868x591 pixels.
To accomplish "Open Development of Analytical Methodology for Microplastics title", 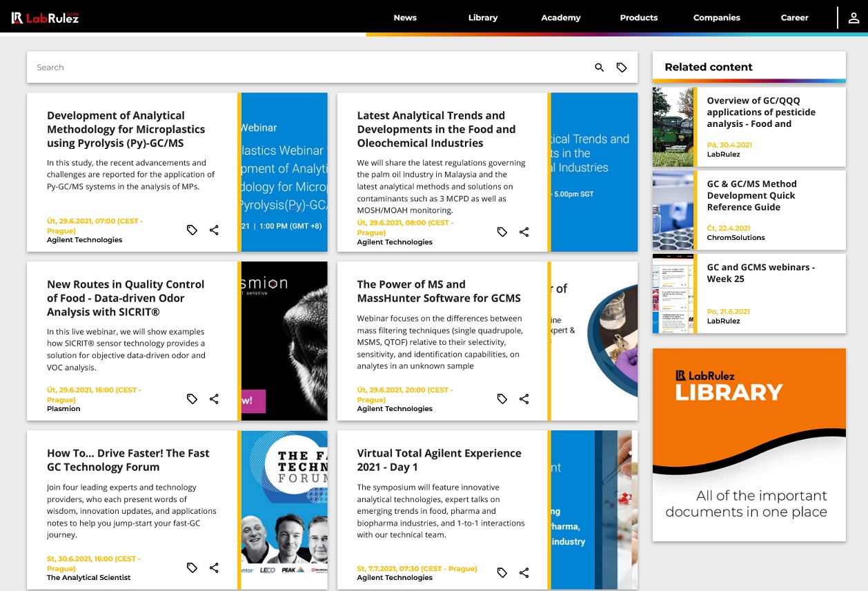I will [x=126, y=130].
